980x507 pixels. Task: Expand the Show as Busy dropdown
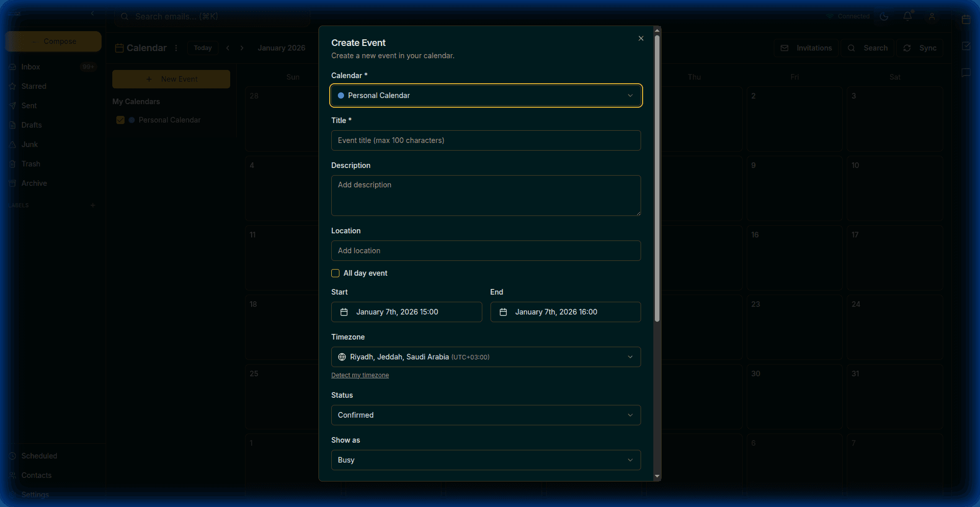[485, 460]
